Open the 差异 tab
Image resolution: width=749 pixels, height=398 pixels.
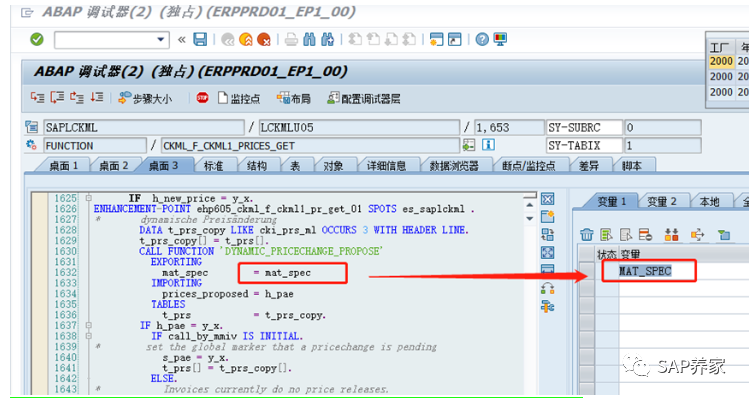[588, 166]
